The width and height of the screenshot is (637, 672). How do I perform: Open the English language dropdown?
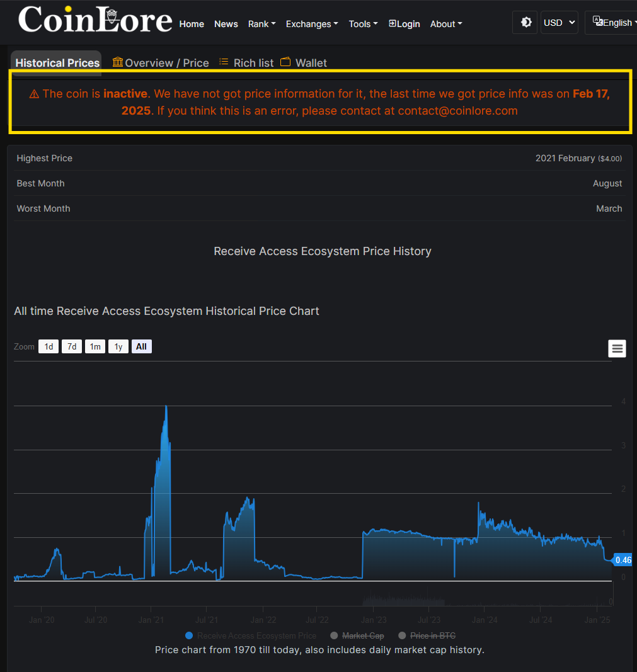click(612, 22)
